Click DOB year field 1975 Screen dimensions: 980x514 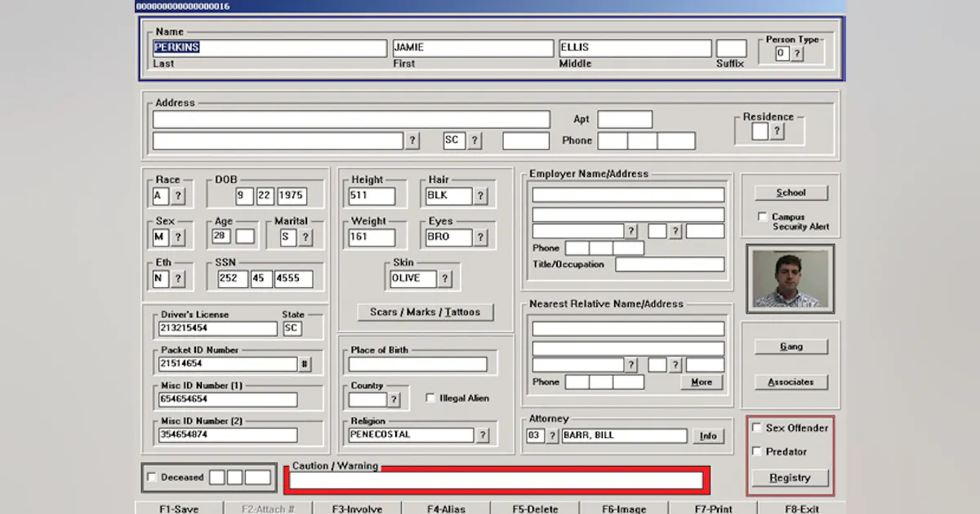(292, 196)
